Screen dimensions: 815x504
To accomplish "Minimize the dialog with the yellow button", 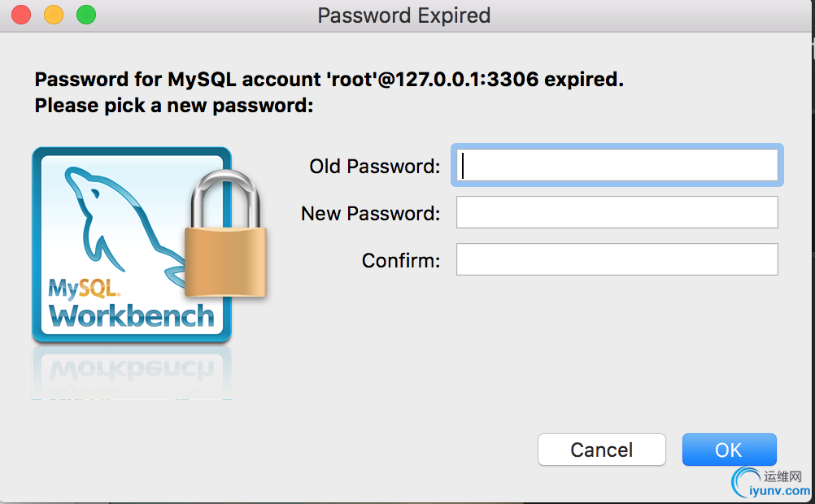I will [54, 15].
